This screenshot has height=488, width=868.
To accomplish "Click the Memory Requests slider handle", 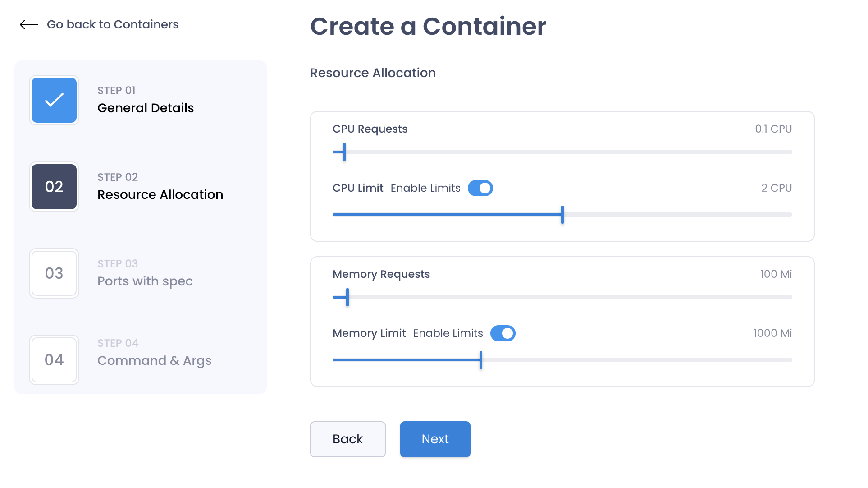I will pos(347,297).
